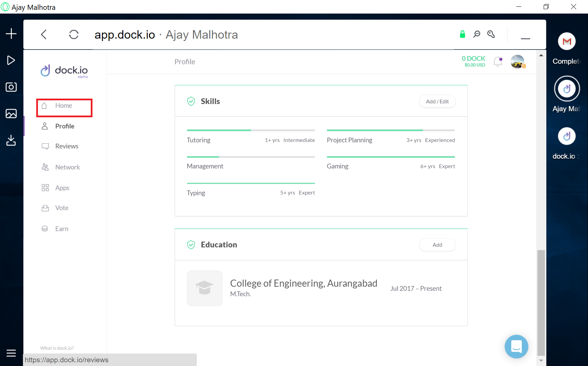The height and width of the screenshot is (366, 588).
Task: Click the What is dock.io? link
Action: [x=57, y=348]
